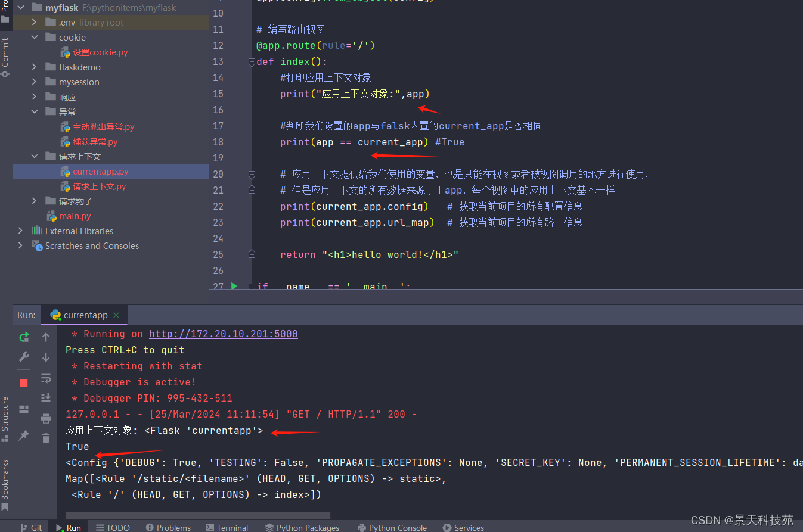Switch to the Run tool window tab

pyautogui.click(x=69, y=527)
